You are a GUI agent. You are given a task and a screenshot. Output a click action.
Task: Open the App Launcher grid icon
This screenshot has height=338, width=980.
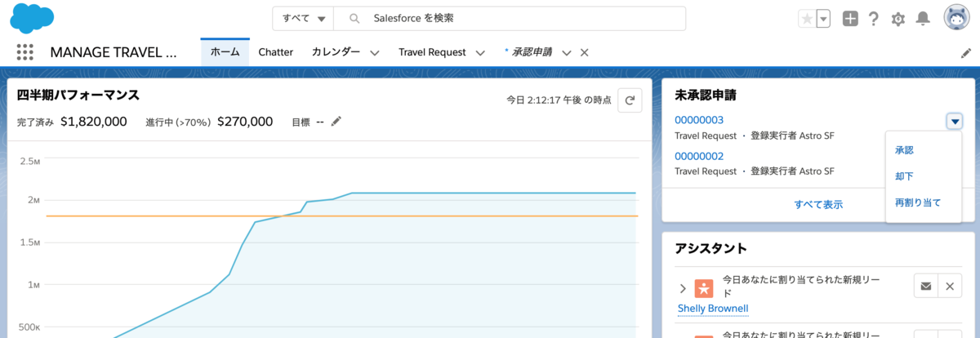pyautogui.click(x=24, y=52)
